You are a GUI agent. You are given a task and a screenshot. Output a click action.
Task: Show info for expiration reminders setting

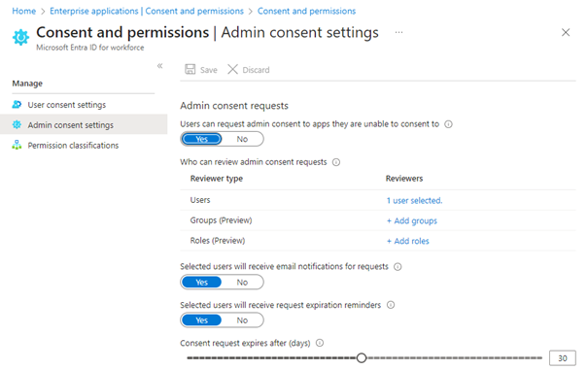[x=391, y=305]
